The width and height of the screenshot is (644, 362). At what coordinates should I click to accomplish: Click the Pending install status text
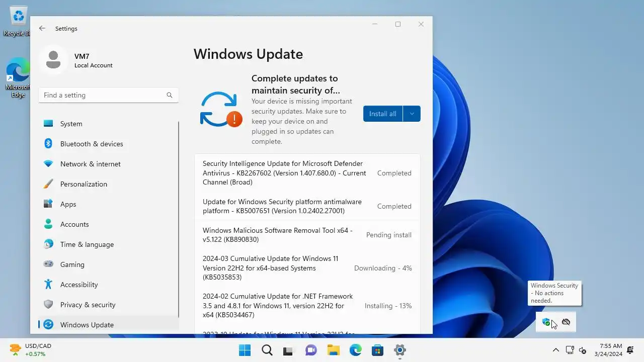[389, 235]
